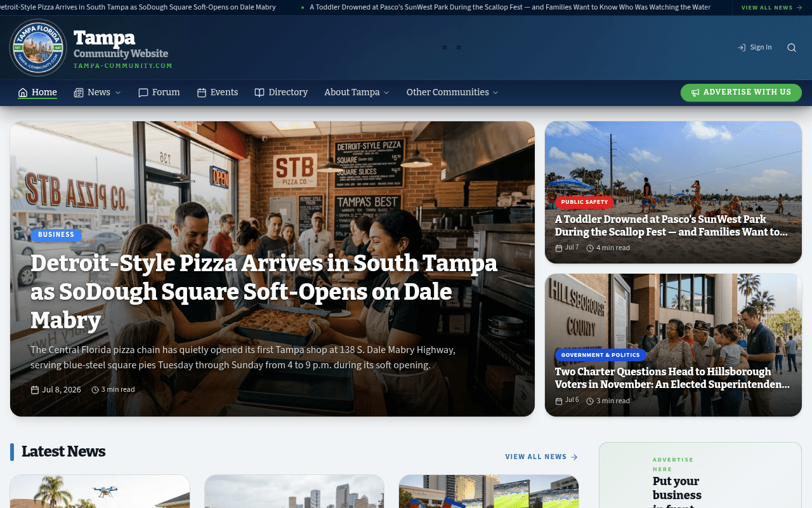Click the clock icon on the Hillsborough charter story
The width and height of the screenshot is (812, 508).
coord(590,401)
